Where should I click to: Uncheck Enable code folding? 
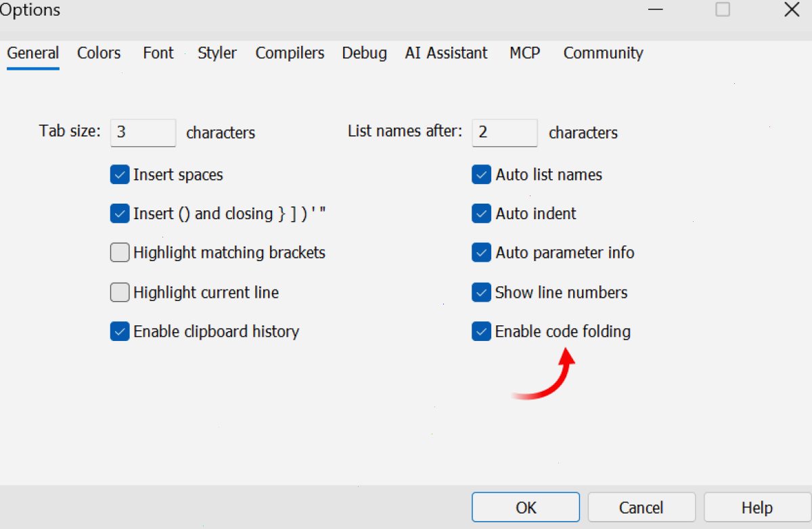point(481,331)
